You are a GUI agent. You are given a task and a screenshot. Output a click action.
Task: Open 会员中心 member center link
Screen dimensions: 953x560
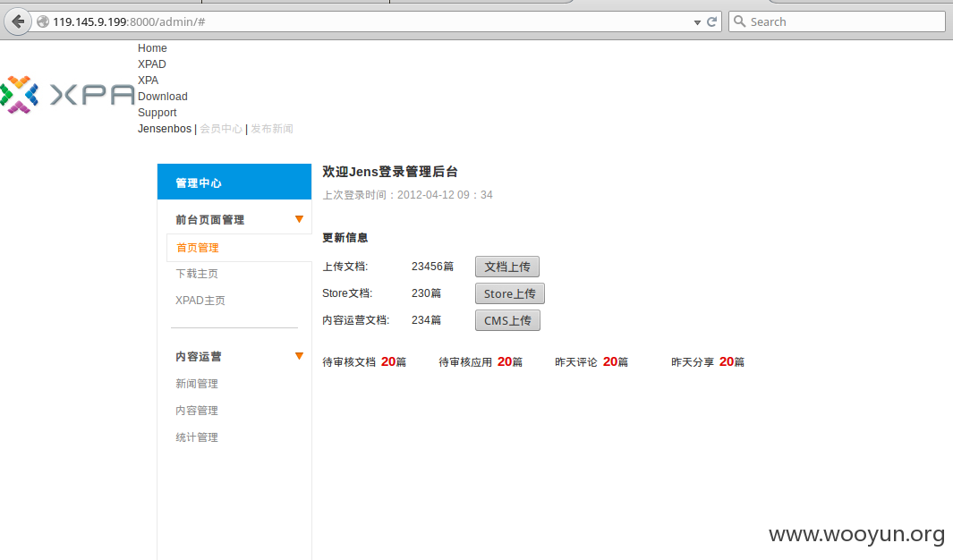coord(221,129)
